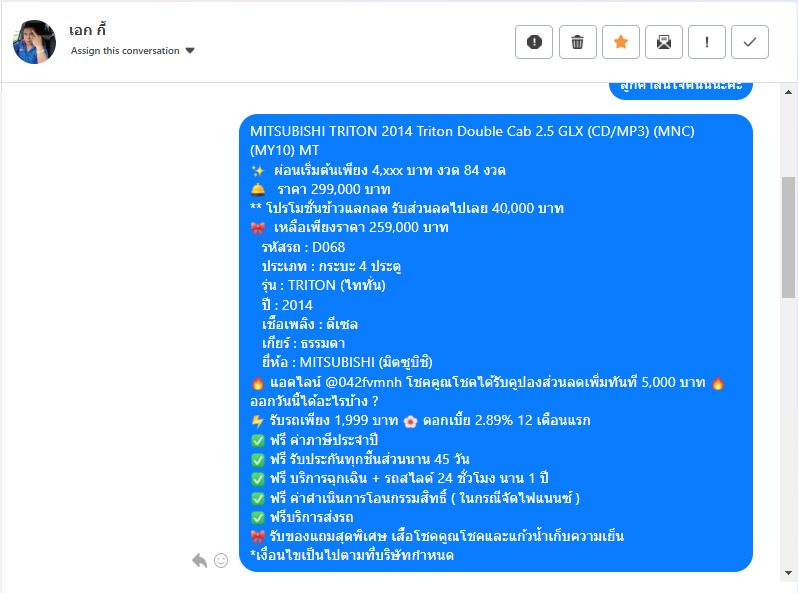Click the contact name เอก กี้
The height and width of the screenshot is (593, 798).
pyautogui.click(x=88, y=31)
